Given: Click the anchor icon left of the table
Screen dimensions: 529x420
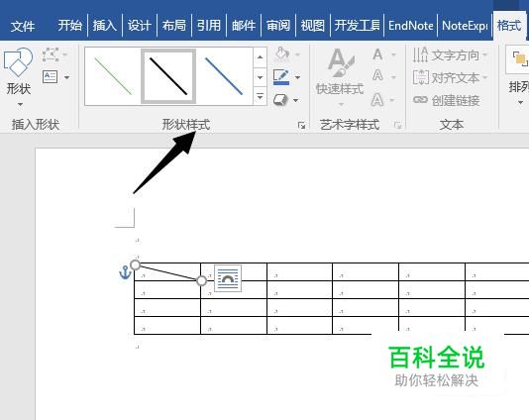Looking at the screenshot, I should (125, 272).
